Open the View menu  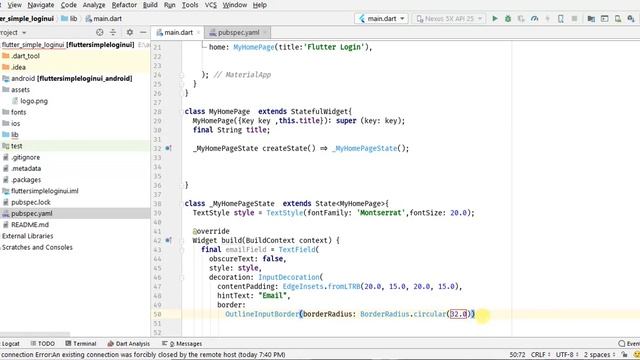(x=14, y=5)
